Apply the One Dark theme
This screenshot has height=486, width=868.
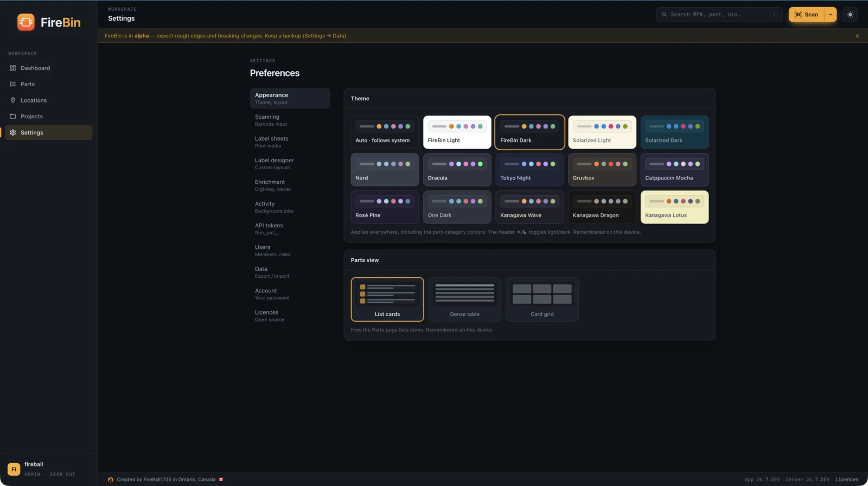click(457, 207)
